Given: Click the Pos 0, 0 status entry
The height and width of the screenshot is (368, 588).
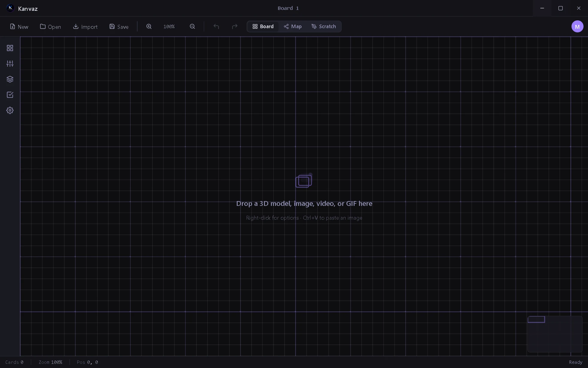Looking at the screenshot, I should pos(88,362).
